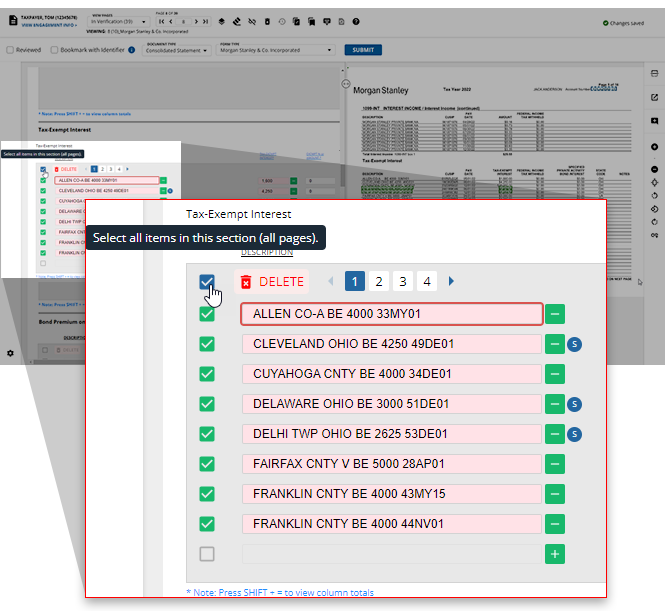Enable the Reviewed checkbox
Screen dimensions: 665x611
click(10, 50)
